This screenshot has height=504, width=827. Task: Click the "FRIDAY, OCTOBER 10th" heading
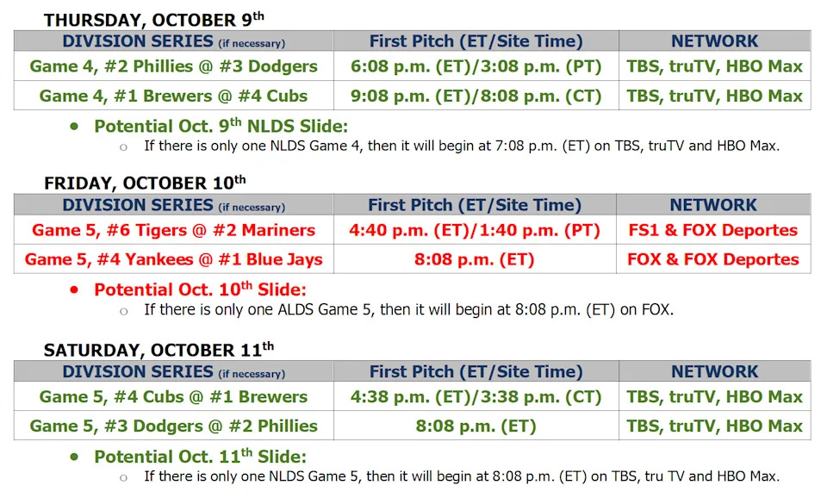(x=145, y=183)
